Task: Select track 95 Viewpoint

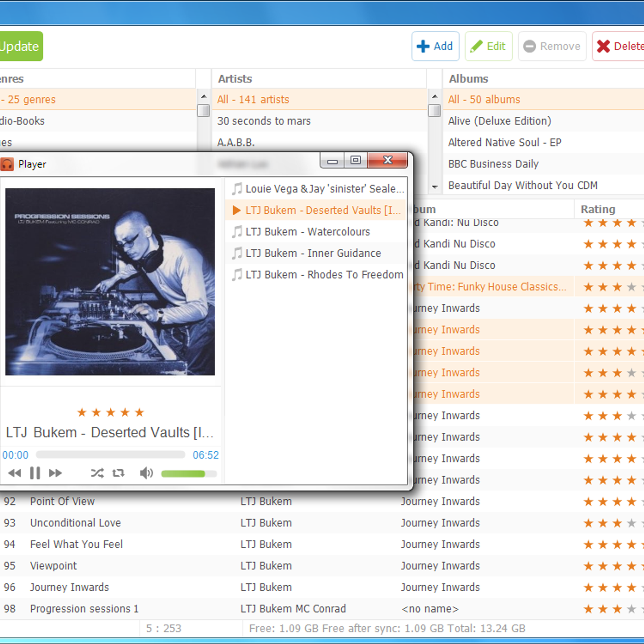Action: pos(322,566)
